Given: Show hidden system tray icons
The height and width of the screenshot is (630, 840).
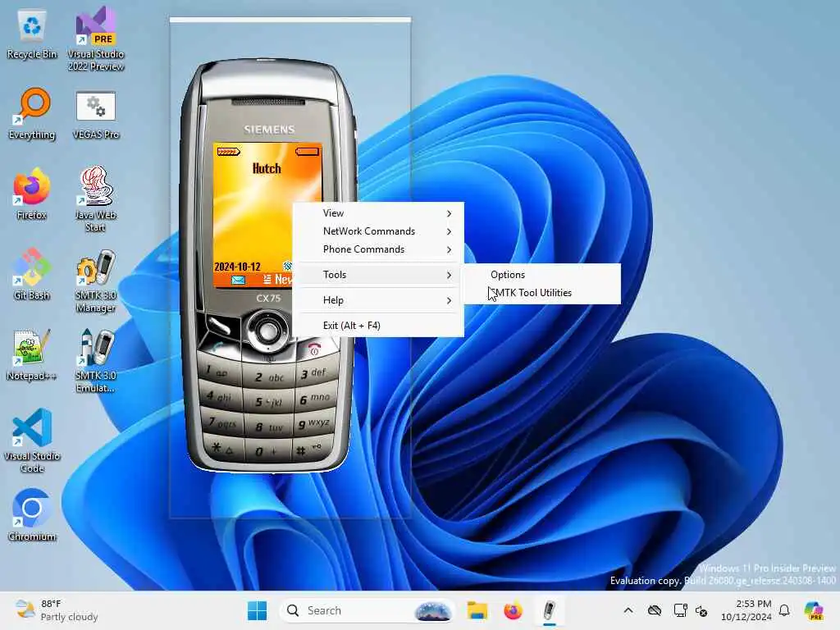Looking at the screenshot, I should 628,610.
